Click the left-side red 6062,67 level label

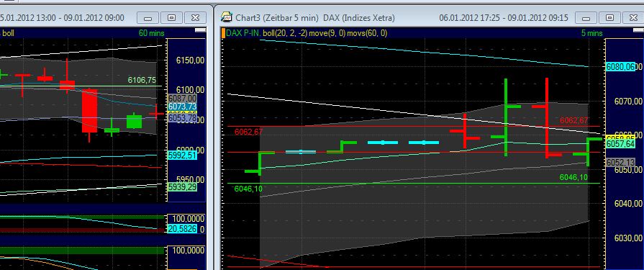click(248, 132)
